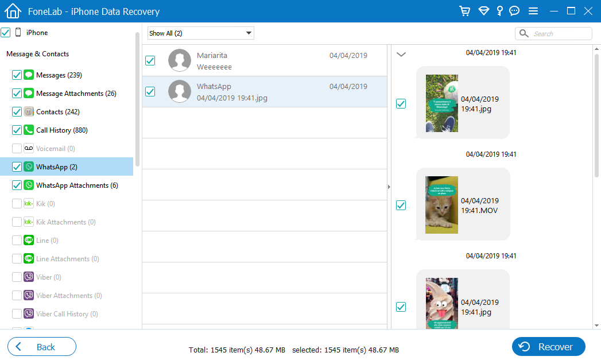Click the Mariarita contact avatar
The width and height of the screenshot is (601, 364).
tap(180, 60)
